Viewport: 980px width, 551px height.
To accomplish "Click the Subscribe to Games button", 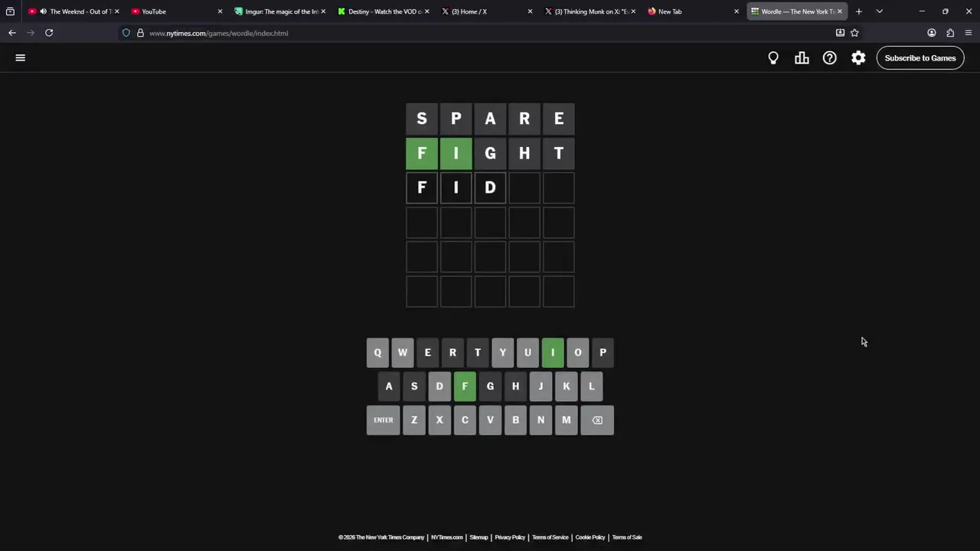I will (x=920, y=58).
